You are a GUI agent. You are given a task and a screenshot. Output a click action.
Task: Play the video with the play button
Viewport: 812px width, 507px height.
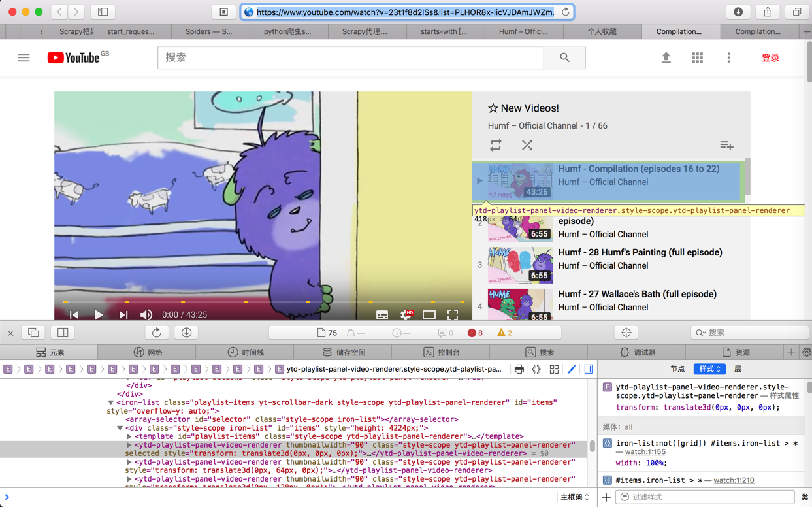99,315
